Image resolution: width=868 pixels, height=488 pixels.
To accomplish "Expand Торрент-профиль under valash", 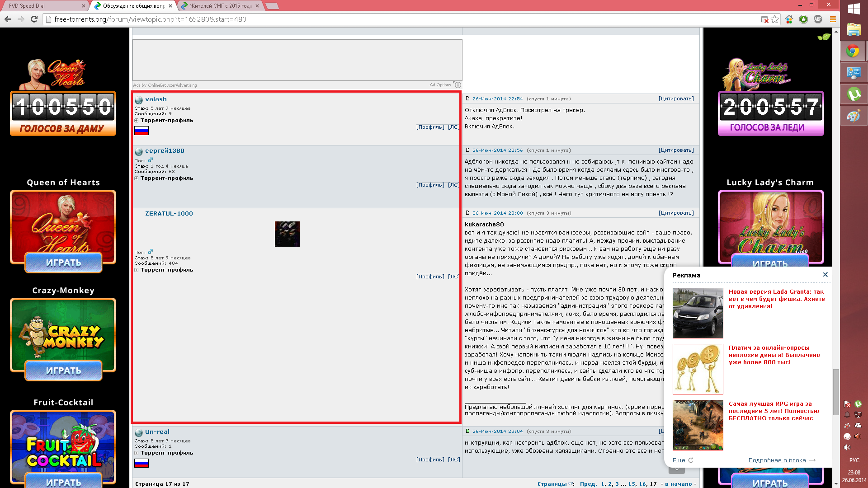I will click(137, 121).
